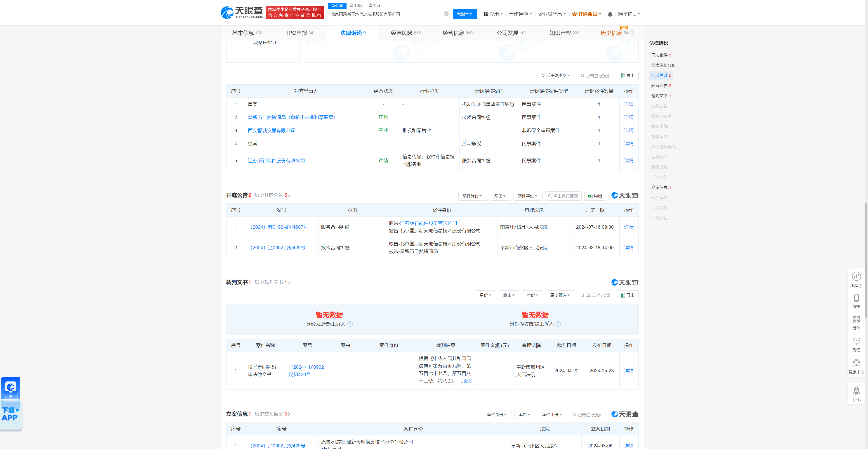Open 案件年份 filter in 开庭公告 section
Viewport: 868px width, 449px height.
[528, 196]
